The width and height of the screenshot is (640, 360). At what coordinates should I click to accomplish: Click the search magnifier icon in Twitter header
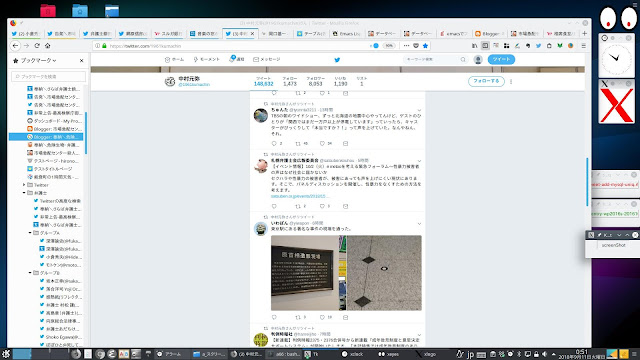click(x=463, y=60)
